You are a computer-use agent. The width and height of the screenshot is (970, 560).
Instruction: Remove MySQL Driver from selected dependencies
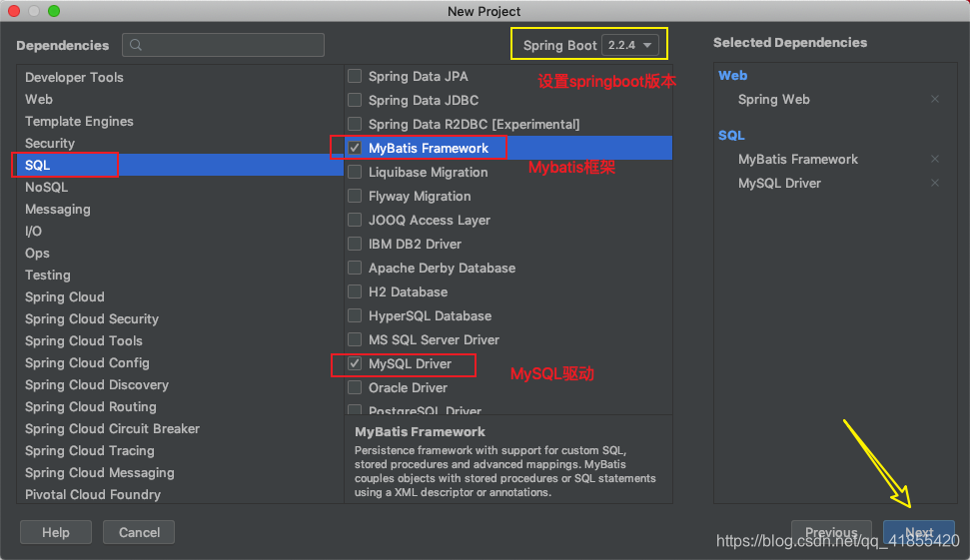[935, 183]
